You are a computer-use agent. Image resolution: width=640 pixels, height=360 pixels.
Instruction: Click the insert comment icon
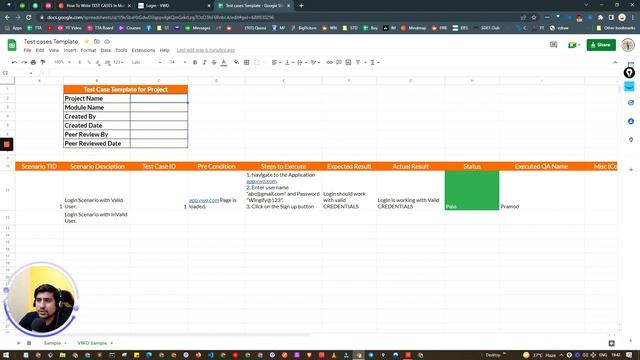tap(339, 62)
